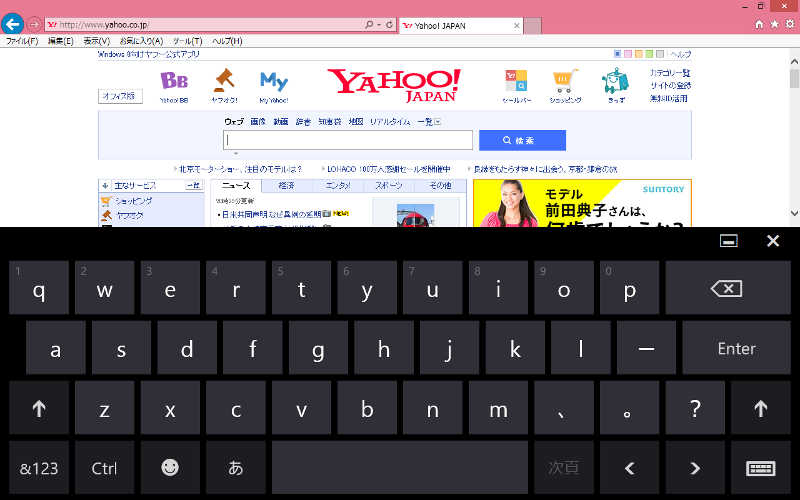Expand the small arrow below search box
This screenshot has width=800, height=500.
point(236,153)
